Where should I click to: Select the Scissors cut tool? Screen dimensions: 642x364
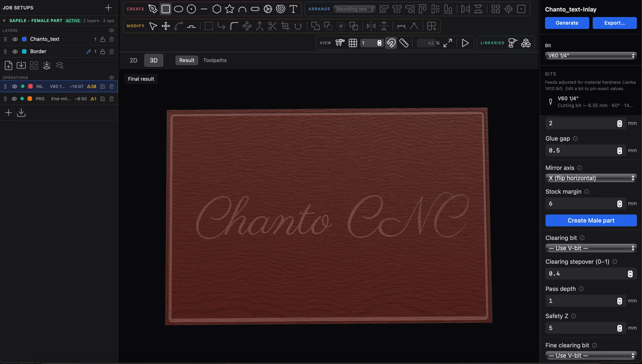(x=272, y=26)
